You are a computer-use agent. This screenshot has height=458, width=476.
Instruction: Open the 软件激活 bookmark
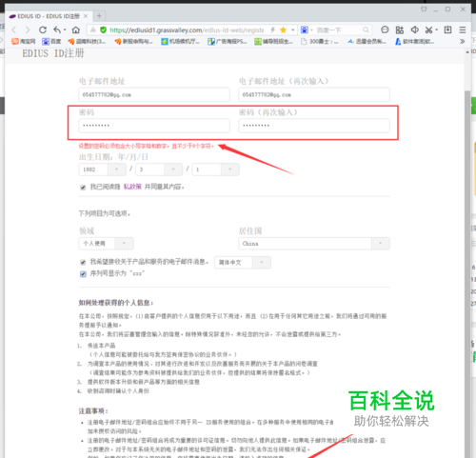click(414, 41)
